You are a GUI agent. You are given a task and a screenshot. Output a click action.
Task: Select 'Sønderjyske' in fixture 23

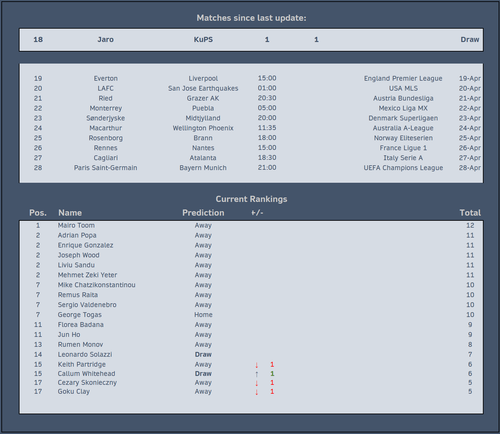[x=106, y=118]
